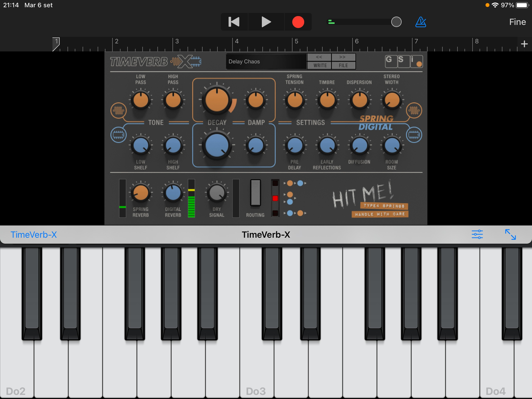Toggle the left orange spring icon
Viewport: 532px width, 399px height.
pos(119,110)
